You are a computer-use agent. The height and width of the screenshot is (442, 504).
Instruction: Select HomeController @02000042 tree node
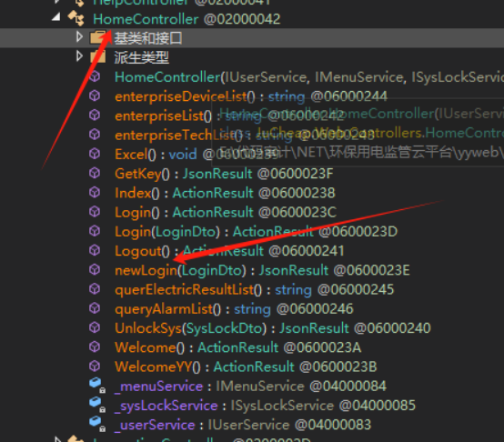186,19
